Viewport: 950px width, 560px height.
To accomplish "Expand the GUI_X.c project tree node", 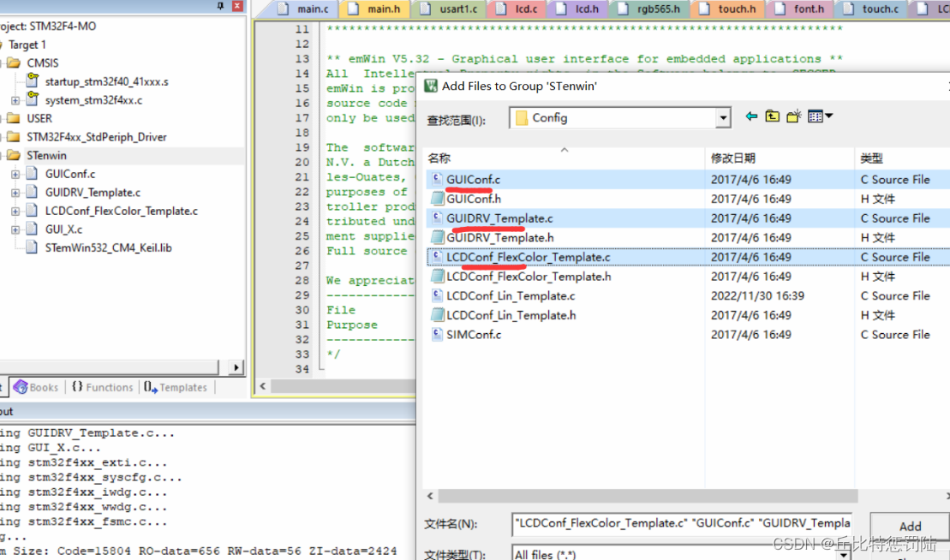I will point(15,229).
